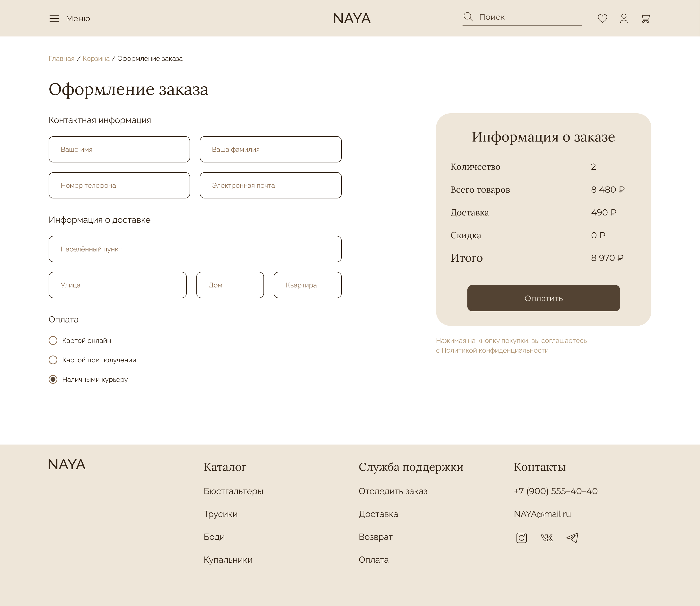Open Политикой конфиденциальности link
Viewport: 700px width, 606px height.
(495, 350)
